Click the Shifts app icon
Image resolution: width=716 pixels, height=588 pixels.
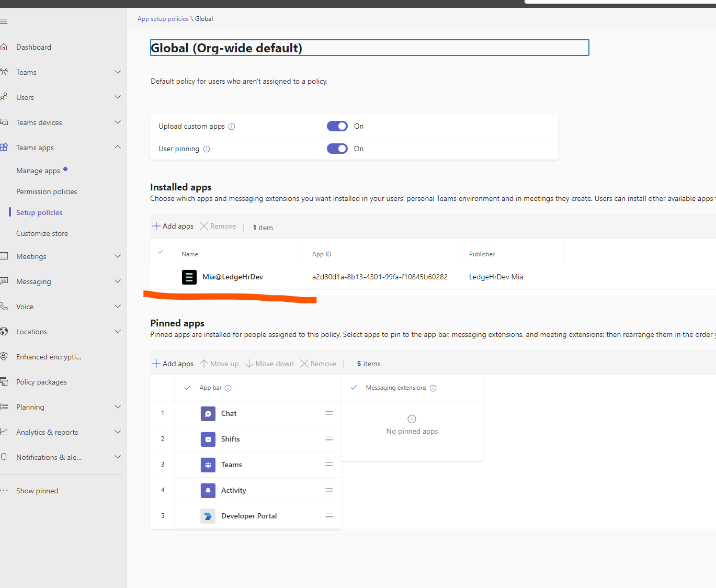[208, 439]
